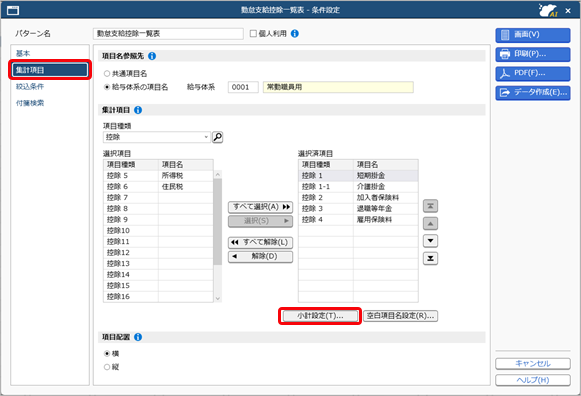581x396 pixels.
Task: Move selected item up one row
Action: point(430,223)
